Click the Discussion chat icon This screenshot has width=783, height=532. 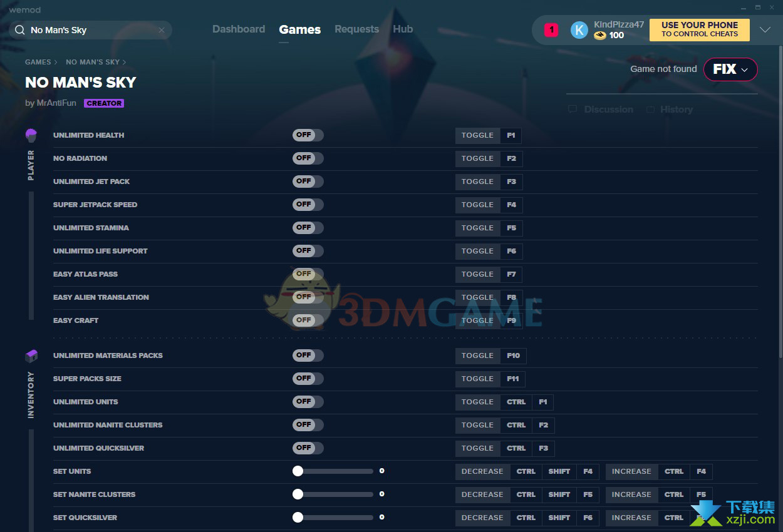[x=573, y=110]
